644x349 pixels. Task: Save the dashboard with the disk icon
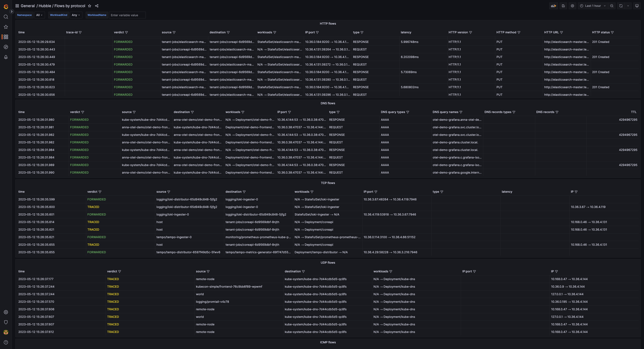[x=563, y=6]
